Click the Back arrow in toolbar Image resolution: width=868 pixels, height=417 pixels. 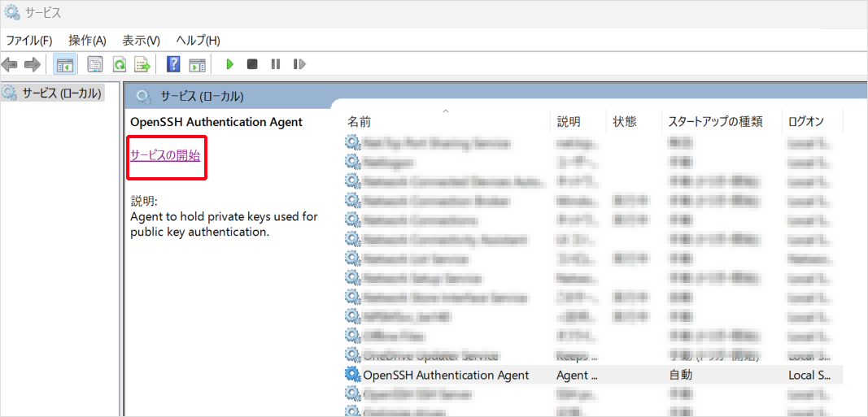11,64
